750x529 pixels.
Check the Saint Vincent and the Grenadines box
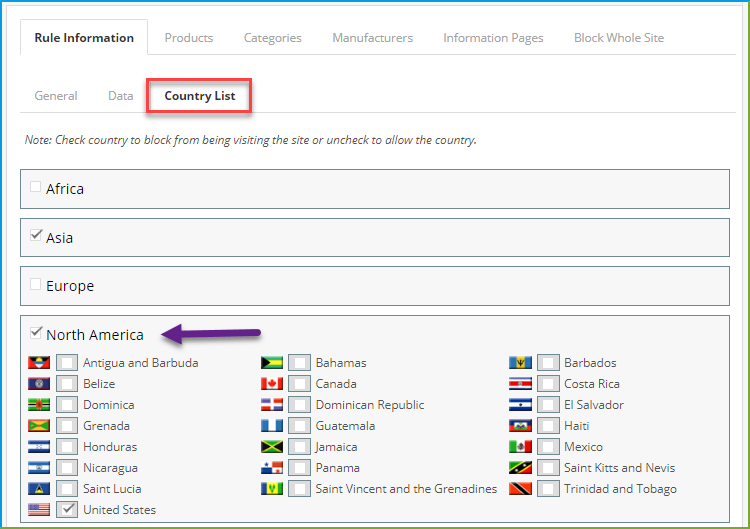[299, 489]
